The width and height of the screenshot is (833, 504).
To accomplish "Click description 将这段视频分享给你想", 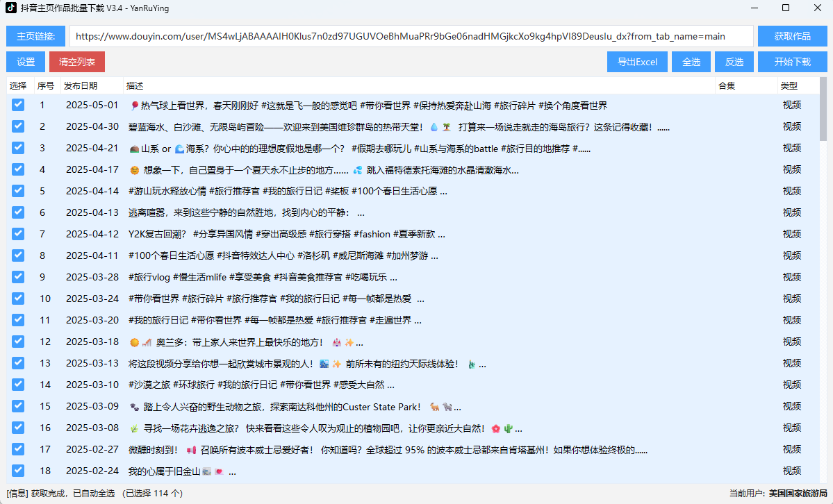I will tap(307, 364).
